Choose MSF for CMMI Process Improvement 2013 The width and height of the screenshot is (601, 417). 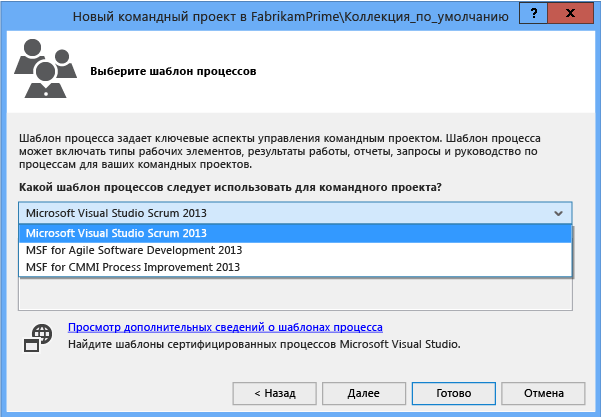pyautogui.click(x=295, y=267)
